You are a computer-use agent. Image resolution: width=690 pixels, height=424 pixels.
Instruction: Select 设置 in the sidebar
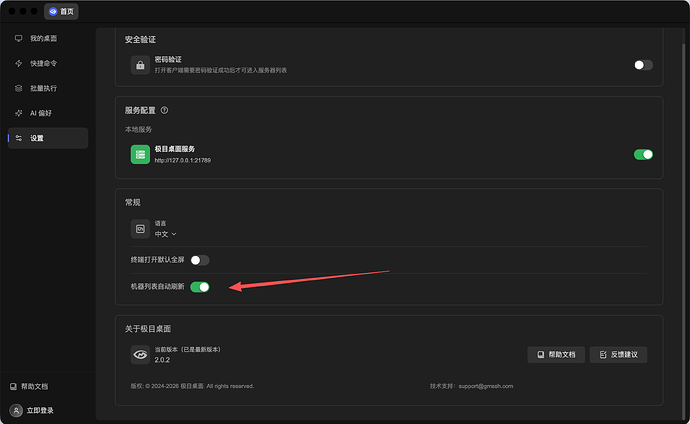pyautogui.click(x=48, y=138)
